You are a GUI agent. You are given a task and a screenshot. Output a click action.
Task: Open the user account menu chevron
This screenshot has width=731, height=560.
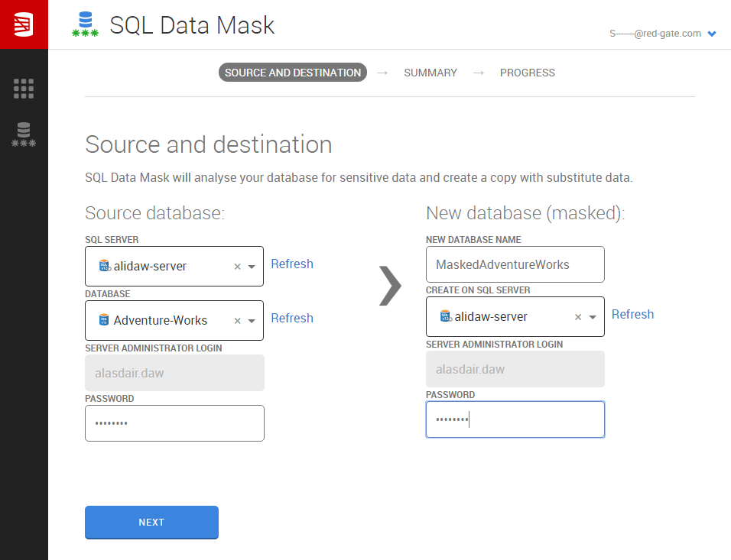(x=711, y=34)
